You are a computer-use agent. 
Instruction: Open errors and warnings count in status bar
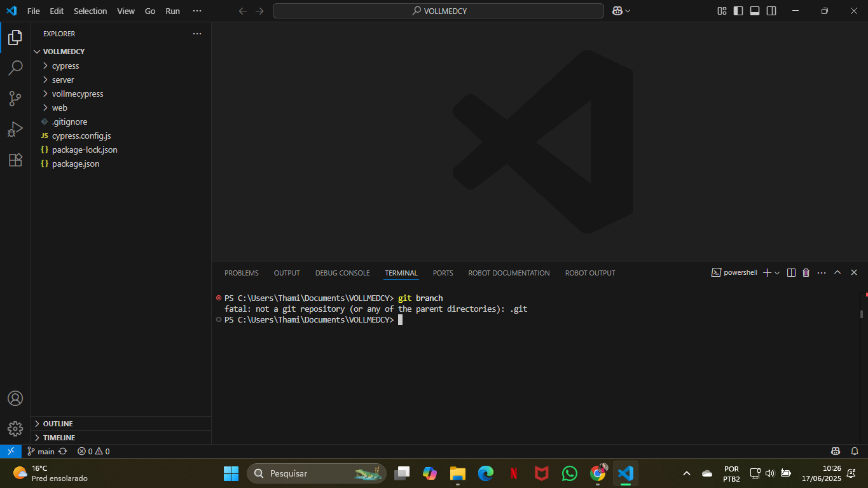pos(93,451)
